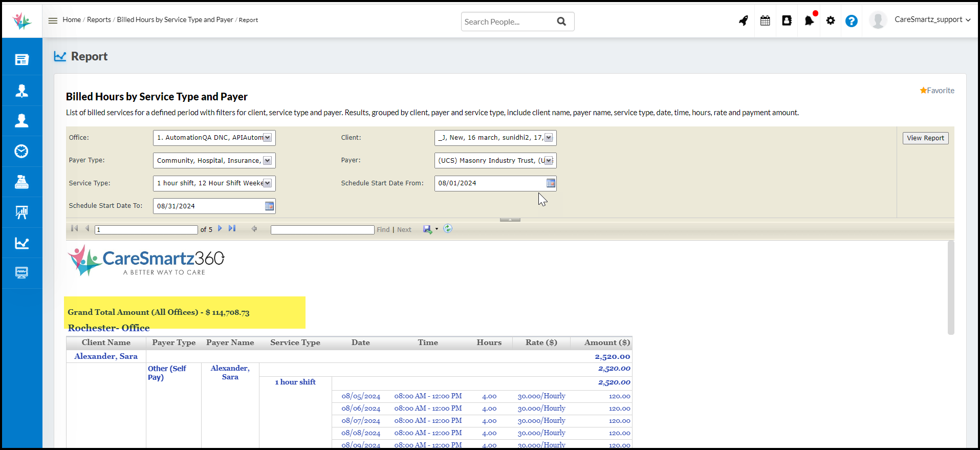Click the report vertical scrollbar

pyautogui.click(x=951, y=287)
